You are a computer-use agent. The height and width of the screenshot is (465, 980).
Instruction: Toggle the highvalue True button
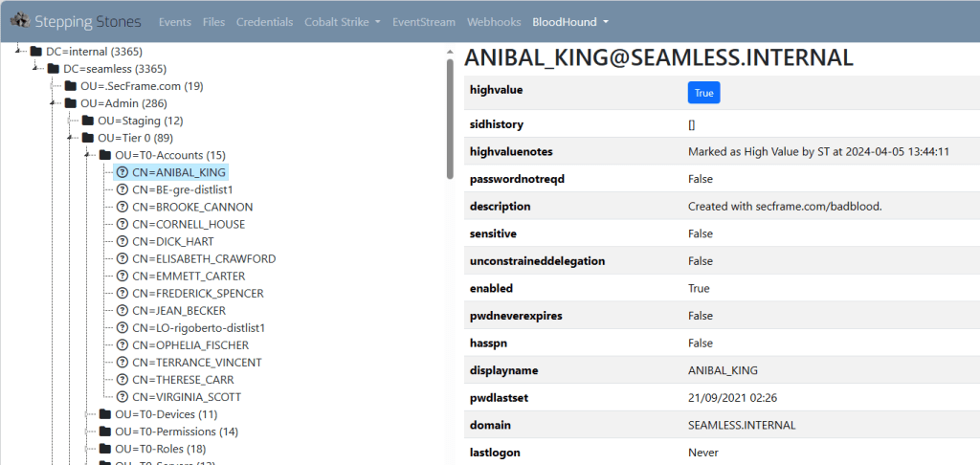tap(703, 92)
